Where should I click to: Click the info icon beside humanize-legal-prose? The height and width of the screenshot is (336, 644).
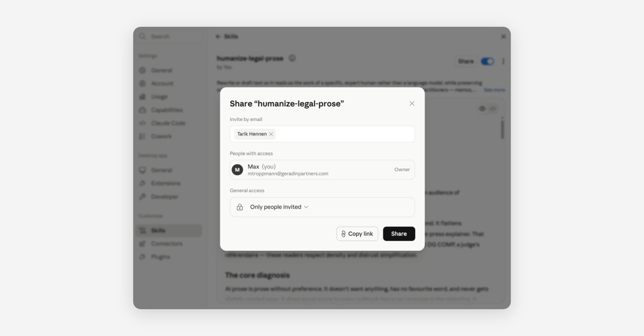[x=292, y=58]
